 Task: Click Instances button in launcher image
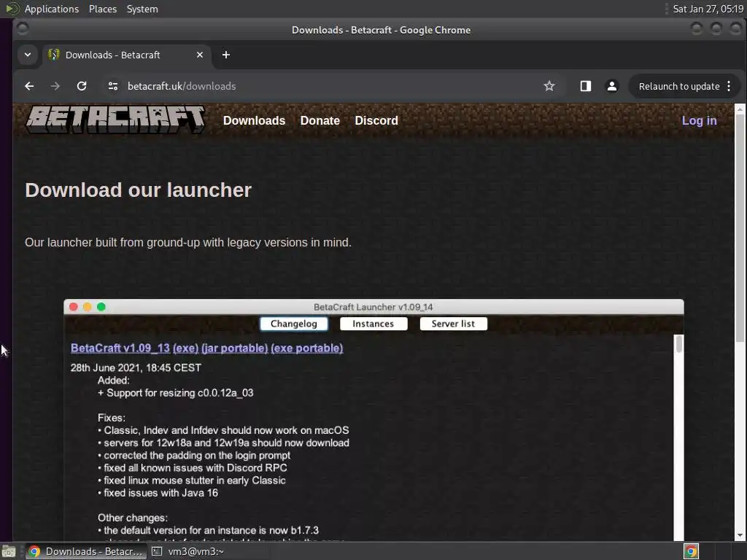pos(373,324)
